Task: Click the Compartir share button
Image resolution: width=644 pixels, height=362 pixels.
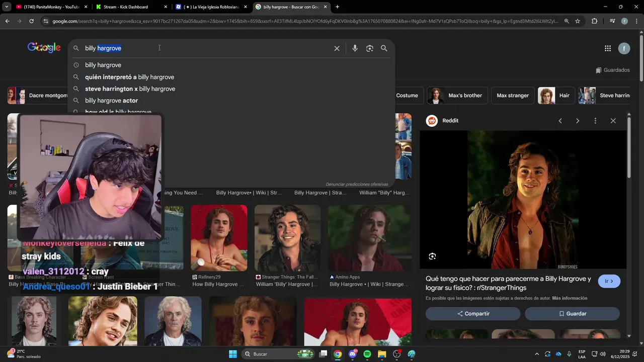Action: coord(473,314)
